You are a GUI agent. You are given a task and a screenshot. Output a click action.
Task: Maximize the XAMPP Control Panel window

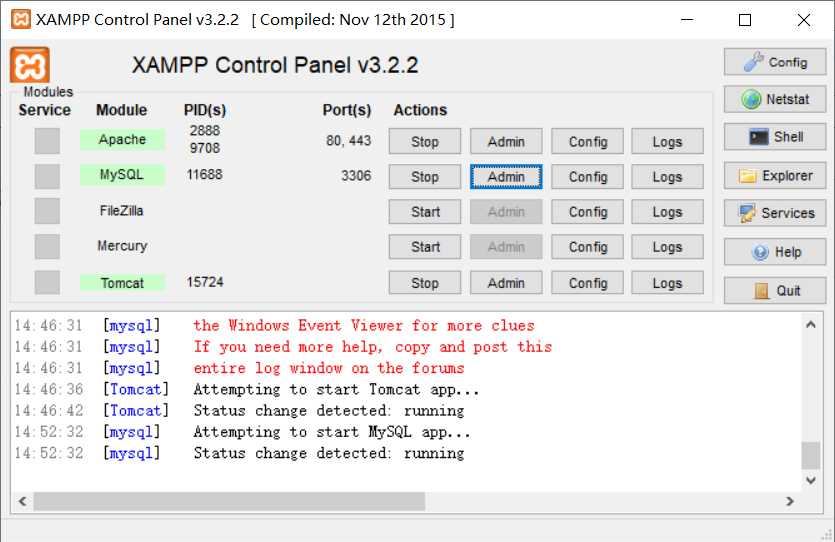click(x=745, y=20)
